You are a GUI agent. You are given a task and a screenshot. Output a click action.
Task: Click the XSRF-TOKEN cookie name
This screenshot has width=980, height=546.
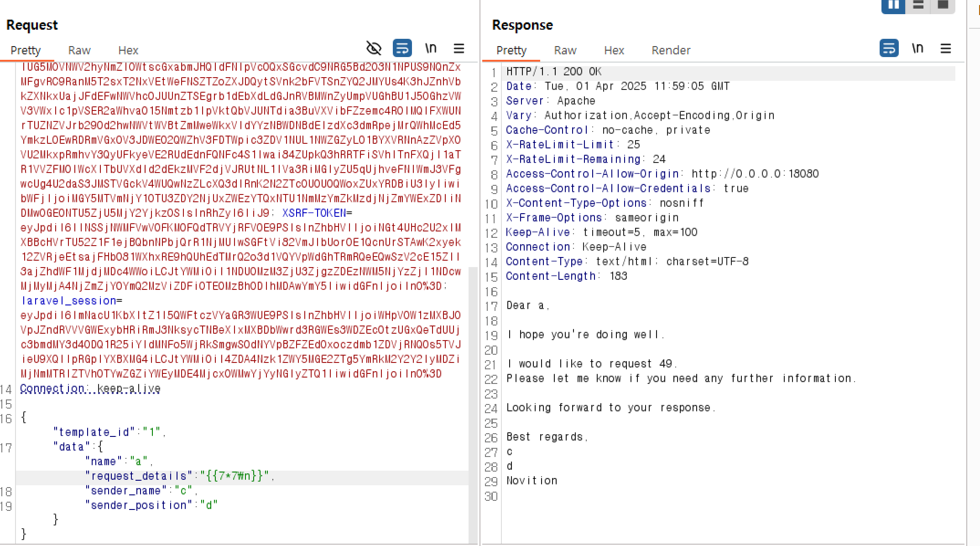314,213
